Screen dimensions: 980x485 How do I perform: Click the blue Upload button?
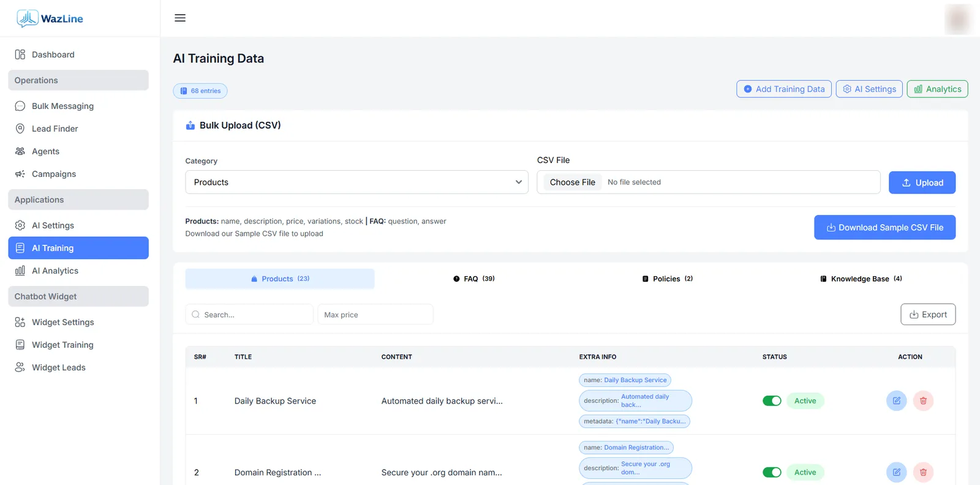point(922,182)
